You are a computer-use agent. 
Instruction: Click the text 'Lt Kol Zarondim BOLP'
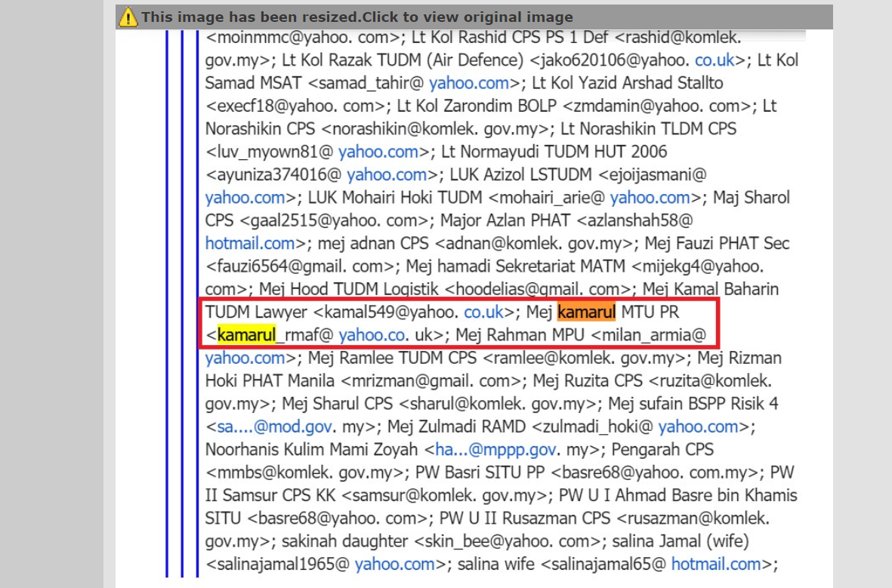477,106
